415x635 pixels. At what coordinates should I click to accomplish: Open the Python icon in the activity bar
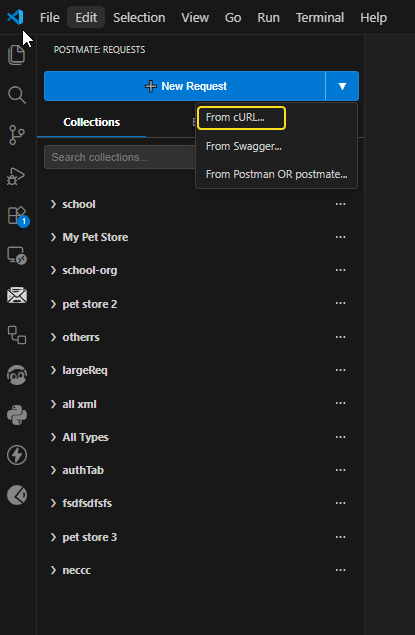[x=17, y=415]
